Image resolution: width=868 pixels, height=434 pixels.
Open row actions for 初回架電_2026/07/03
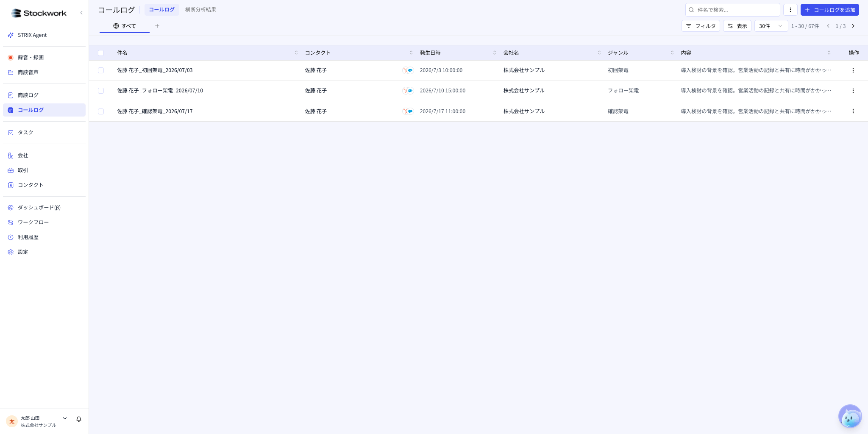coord(853,70)
